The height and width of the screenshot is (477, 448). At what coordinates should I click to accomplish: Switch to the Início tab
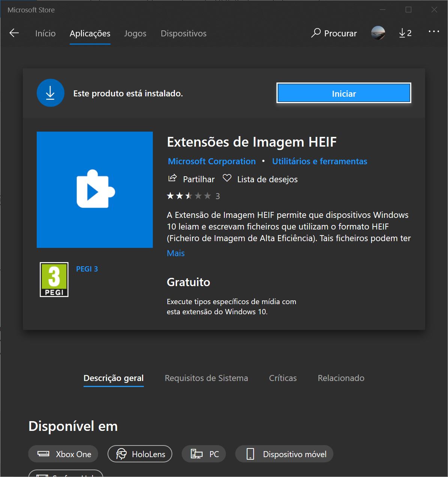(x=45, y=33)
